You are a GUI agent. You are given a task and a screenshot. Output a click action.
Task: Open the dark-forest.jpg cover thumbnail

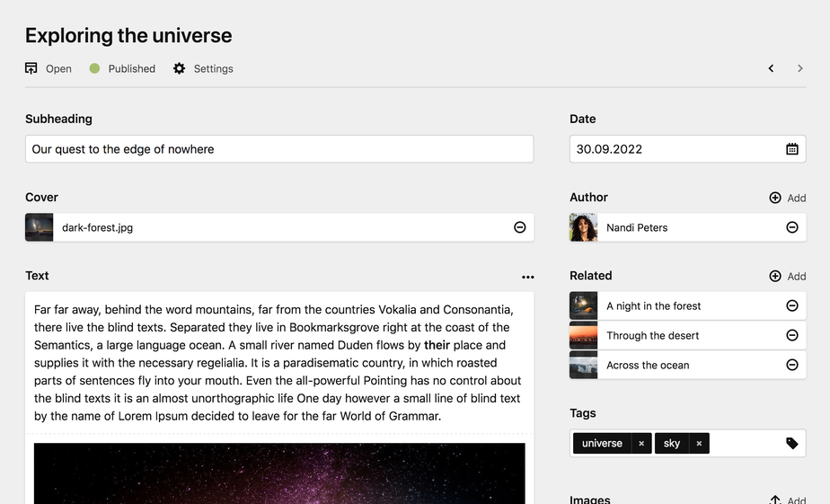click(x=40, y=227)
